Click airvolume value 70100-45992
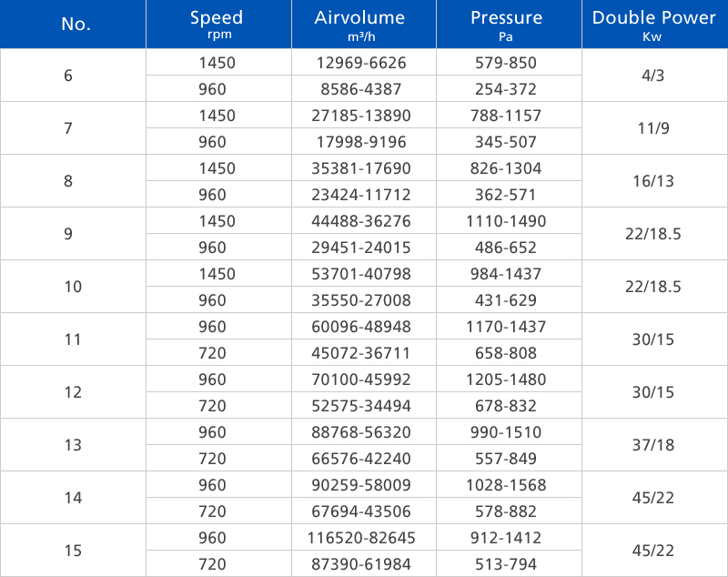The width and height of the screenshot is (728, 577). click(361, 380)
